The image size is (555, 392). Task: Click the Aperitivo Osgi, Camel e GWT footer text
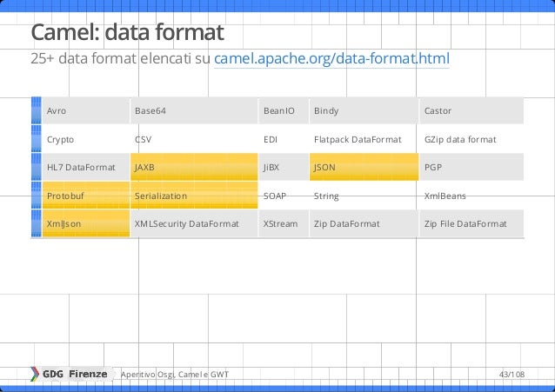pyautogui.click(x=175, y=375)
